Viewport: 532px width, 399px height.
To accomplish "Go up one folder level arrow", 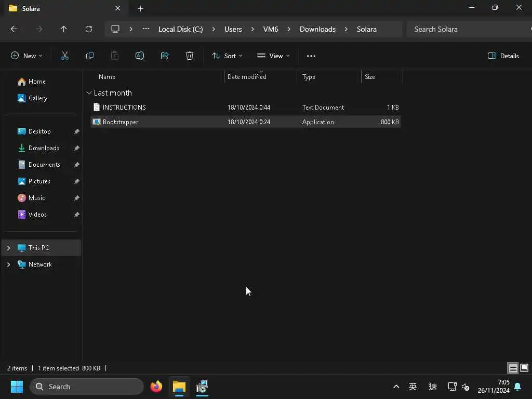I will 63,29.
